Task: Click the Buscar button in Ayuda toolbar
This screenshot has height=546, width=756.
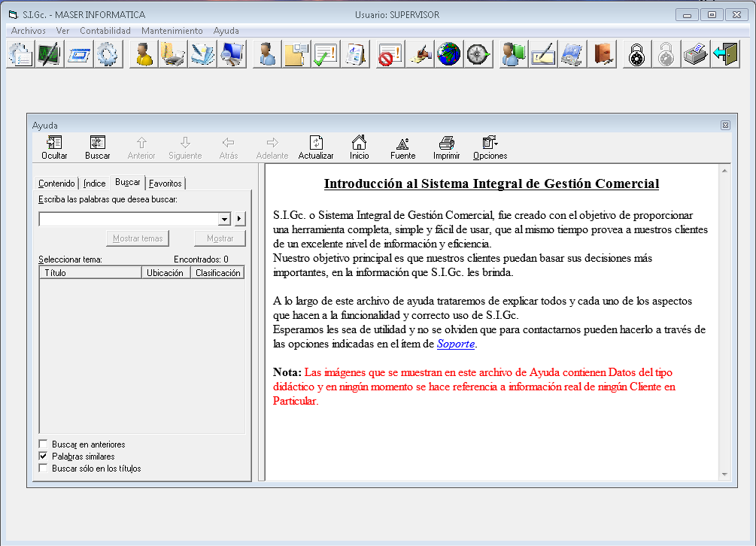Action: (97, 147)
